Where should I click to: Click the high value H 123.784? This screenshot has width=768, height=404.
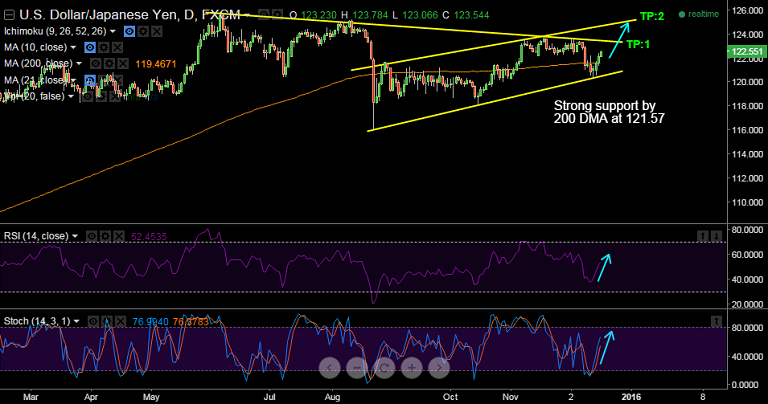[x=364, y=15]
